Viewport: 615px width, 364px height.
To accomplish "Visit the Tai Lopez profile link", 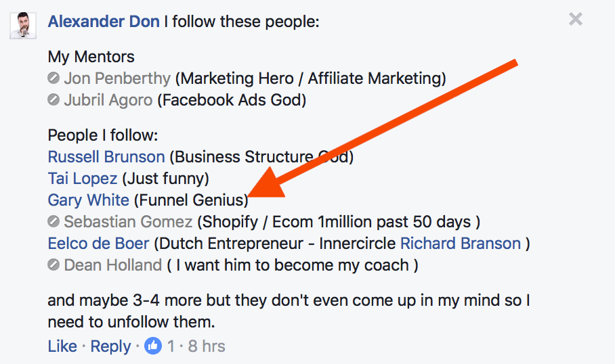I will [x=83, y=179].
